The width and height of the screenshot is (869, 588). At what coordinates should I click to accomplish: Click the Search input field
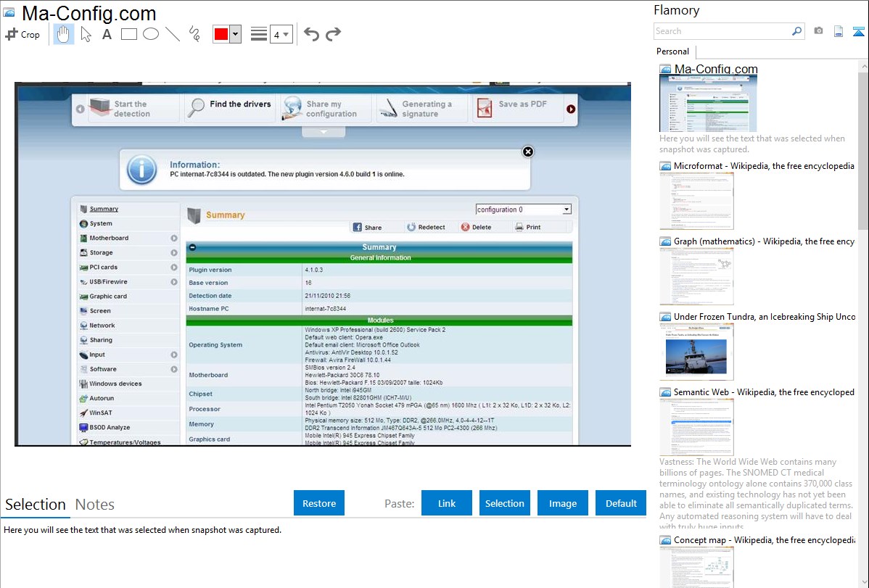tap(722, 31)
